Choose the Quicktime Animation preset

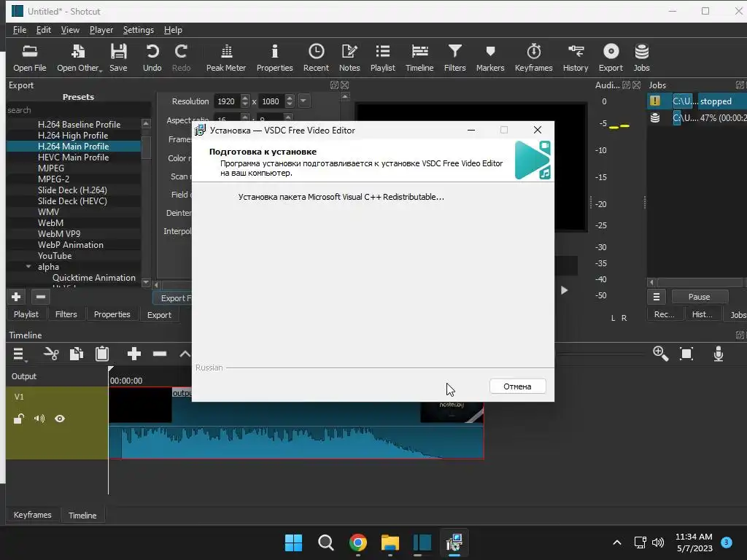(x=94, y=278)
